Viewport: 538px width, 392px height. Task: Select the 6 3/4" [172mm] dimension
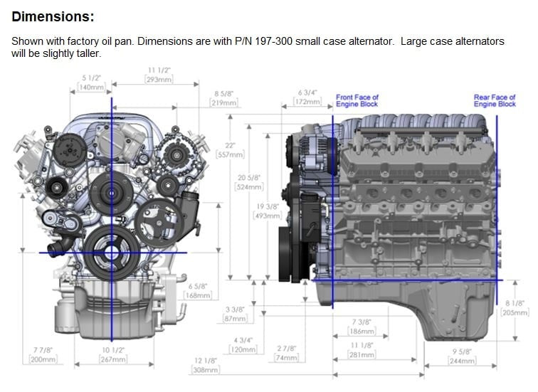[x=308, y=97]
